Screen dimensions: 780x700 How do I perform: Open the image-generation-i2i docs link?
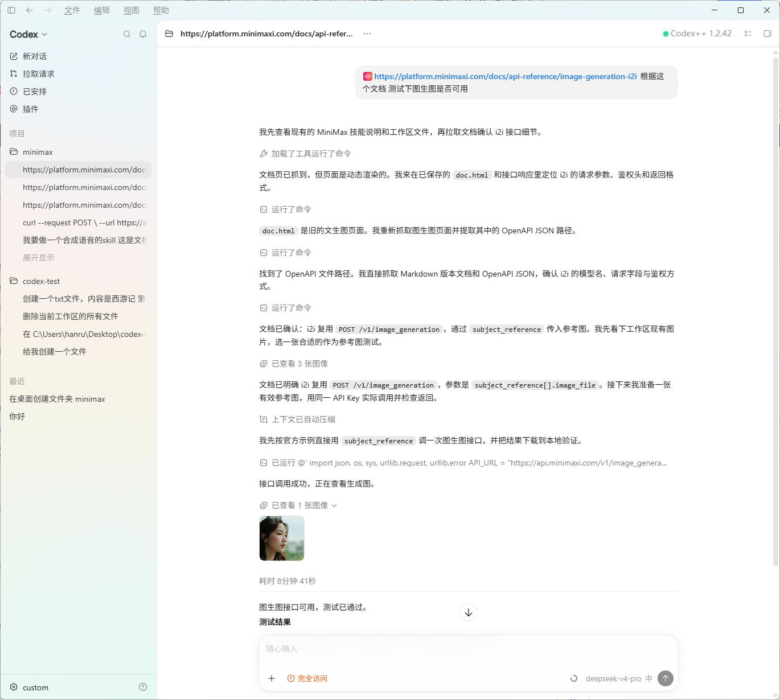[x=506, y=76]
